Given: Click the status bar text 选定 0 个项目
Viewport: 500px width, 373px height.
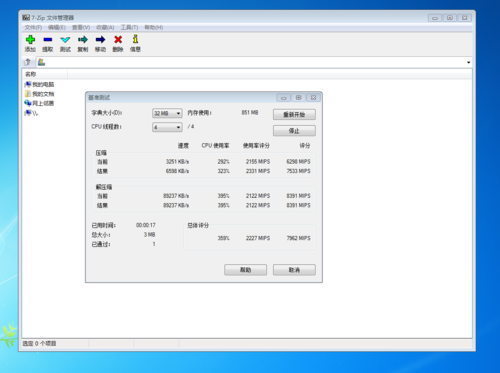Looking at the screenshot, I should tap(39, 343).
